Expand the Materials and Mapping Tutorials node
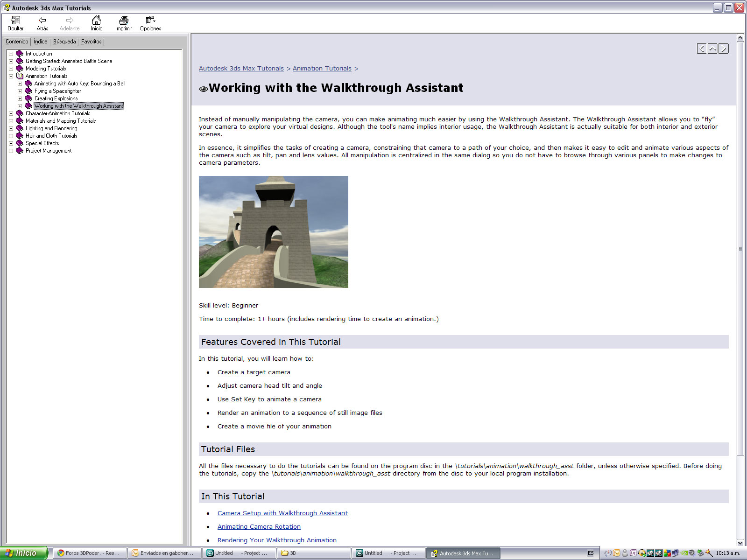 [x=11, y=121]
